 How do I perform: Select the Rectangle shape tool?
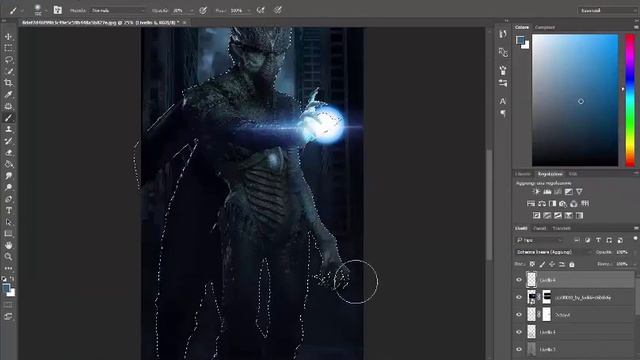[x=8, y=234]
